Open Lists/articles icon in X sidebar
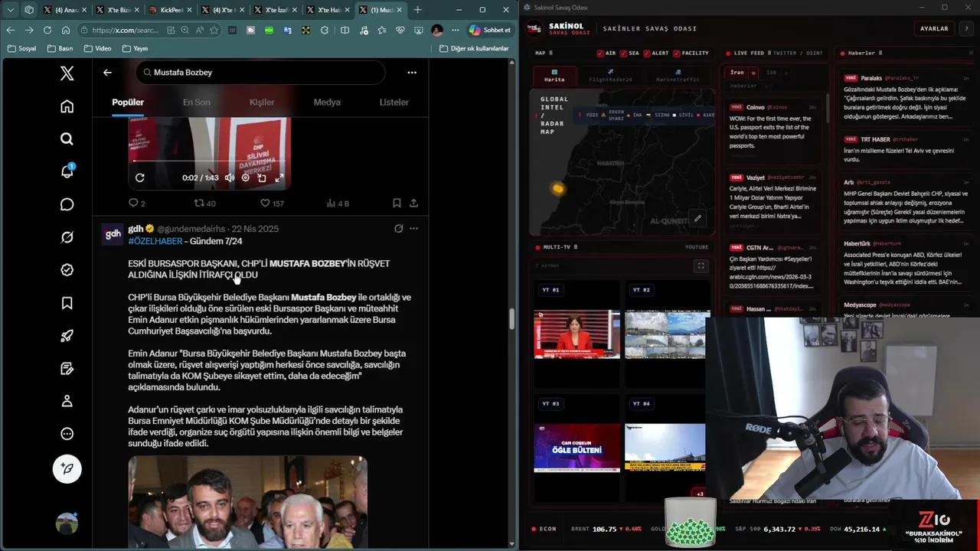The width and height of the screenshot is (980, 551). 67,368
